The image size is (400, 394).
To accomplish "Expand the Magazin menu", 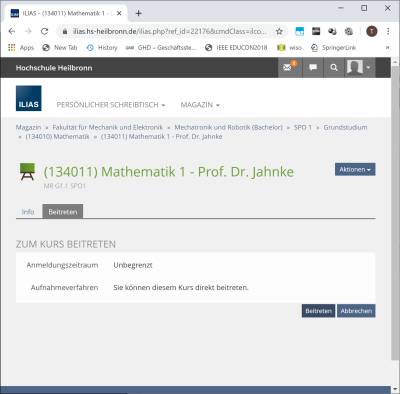I will [200, 105].
